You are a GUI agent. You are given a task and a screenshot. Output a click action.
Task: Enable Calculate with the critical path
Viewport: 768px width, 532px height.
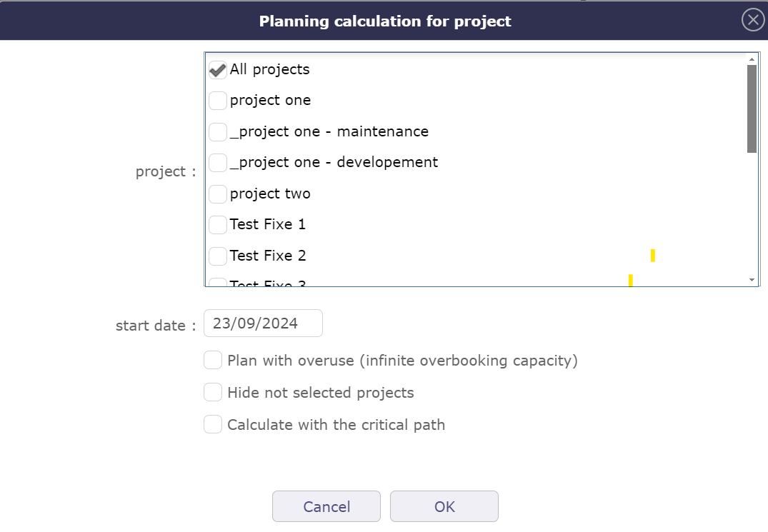pos(212,423)
